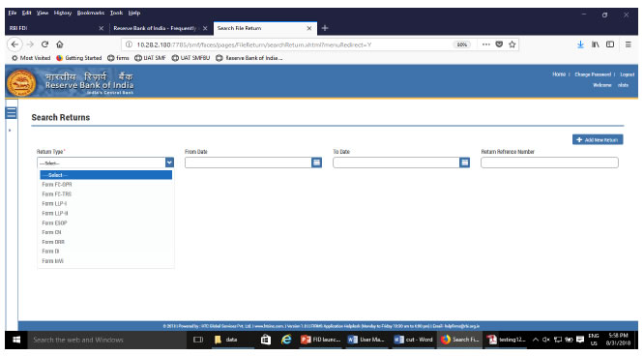
Task: Open the Most Visited bookmark
Action: 31,58
